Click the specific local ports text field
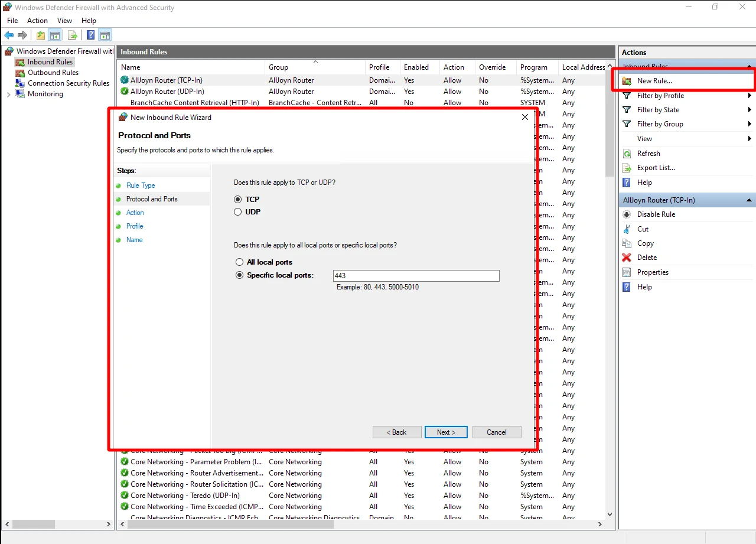 tap(416, 276)
